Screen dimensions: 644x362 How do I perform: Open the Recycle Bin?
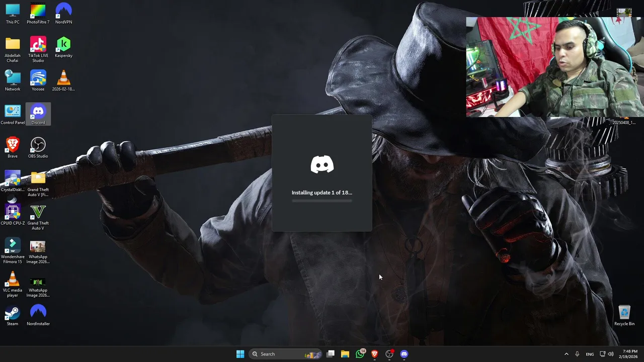(624, 316)
